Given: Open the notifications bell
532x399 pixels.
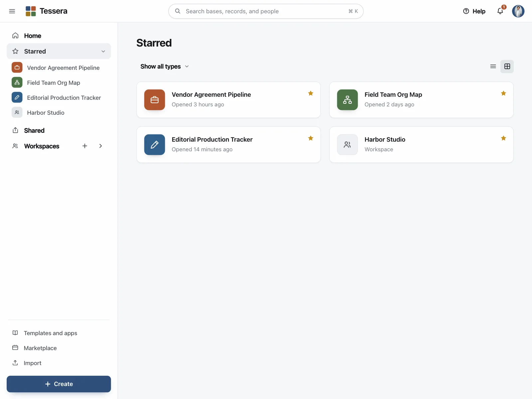Looking at the screenshot, I should pos(500,11).
